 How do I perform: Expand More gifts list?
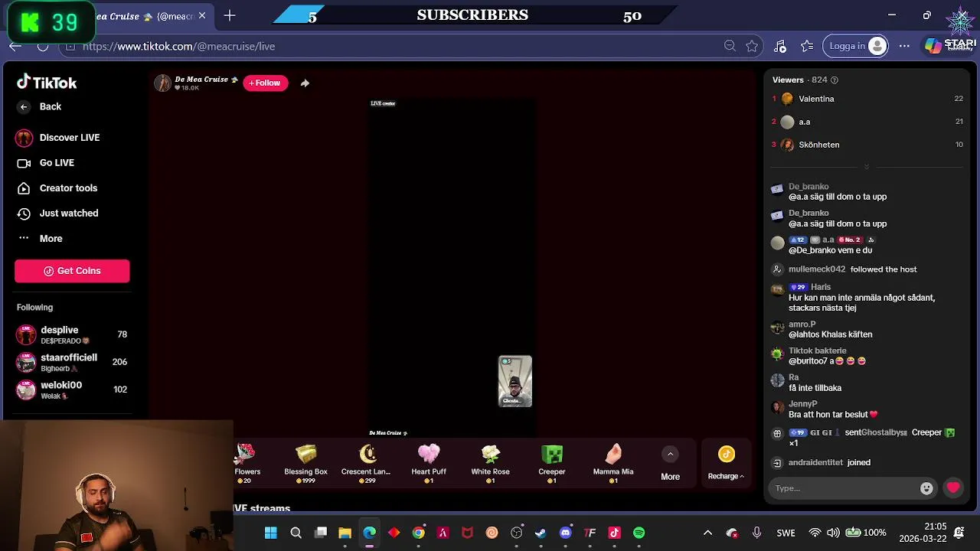pyautogui.click(x=670, y=464)
